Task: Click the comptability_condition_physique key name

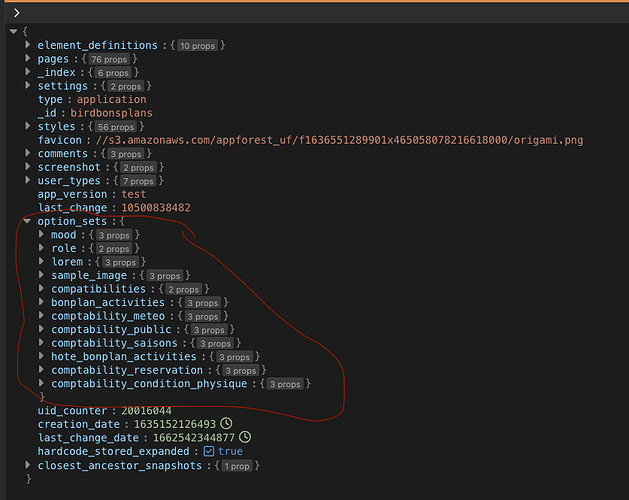Action: tap(149, 384)
